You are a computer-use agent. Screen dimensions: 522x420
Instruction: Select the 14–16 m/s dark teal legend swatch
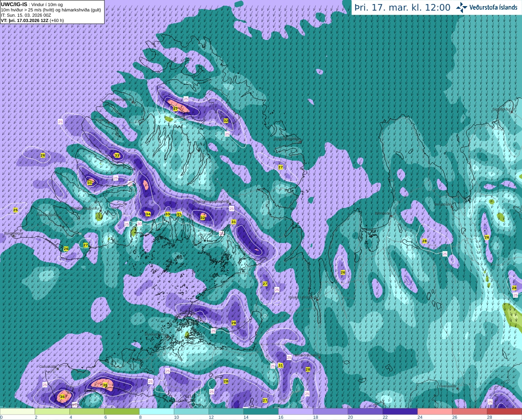(261, 411)
